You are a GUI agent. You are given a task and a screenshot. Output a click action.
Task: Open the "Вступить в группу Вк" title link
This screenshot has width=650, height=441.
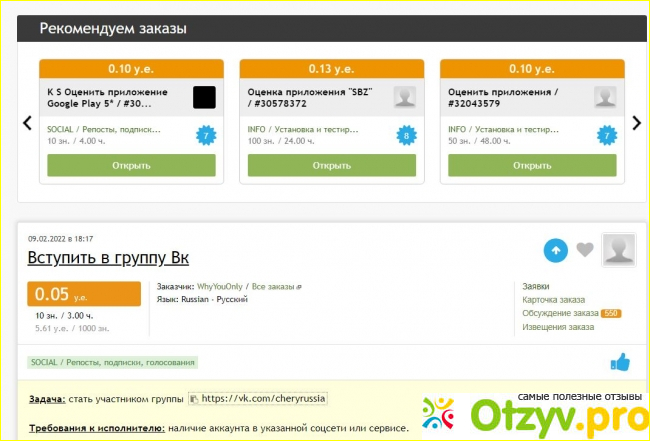(108, 258)
